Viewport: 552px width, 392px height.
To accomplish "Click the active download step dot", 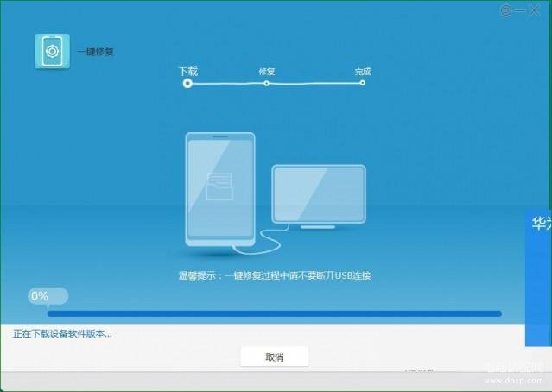I will pos(187,84).
